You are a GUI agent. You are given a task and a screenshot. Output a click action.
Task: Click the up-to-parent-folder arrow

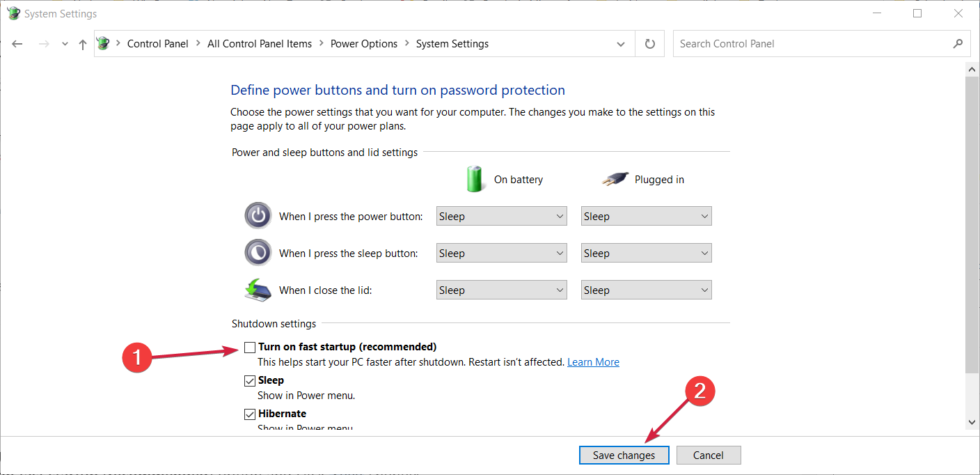click(83, 44)
